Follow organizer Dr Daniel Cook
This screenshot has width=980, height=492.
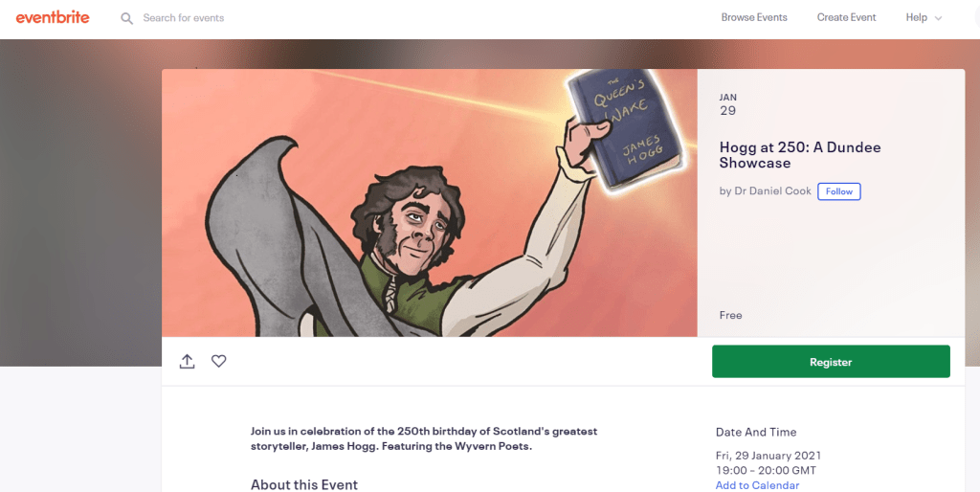point(838,191)
